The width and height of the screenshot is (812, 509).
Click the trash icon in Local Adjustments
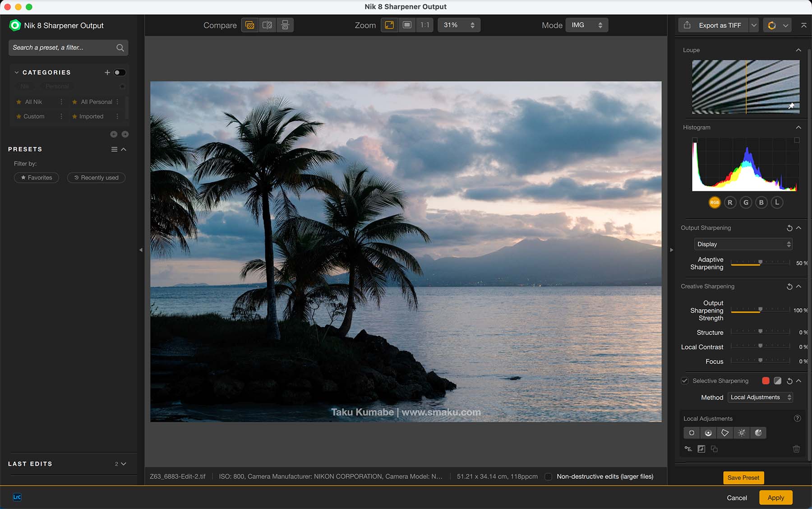796,449
